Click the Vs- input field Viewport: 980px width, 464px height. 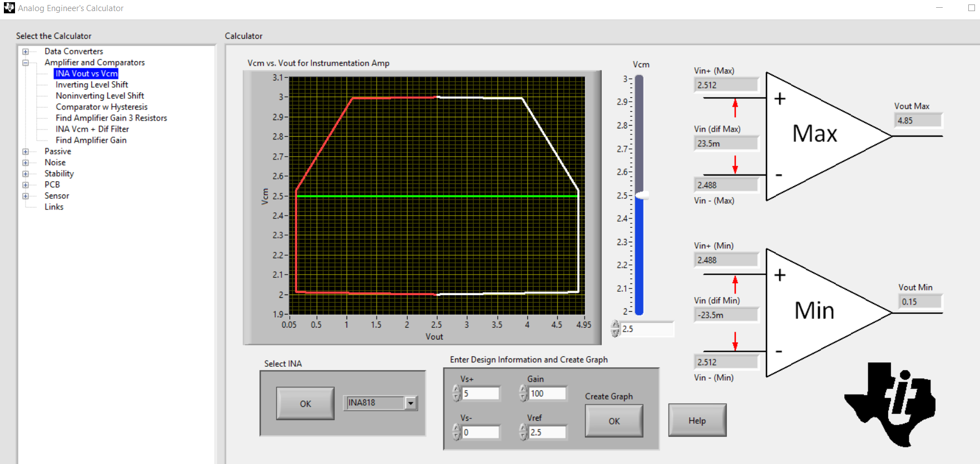pyautogui.click(x=481, y=432)
